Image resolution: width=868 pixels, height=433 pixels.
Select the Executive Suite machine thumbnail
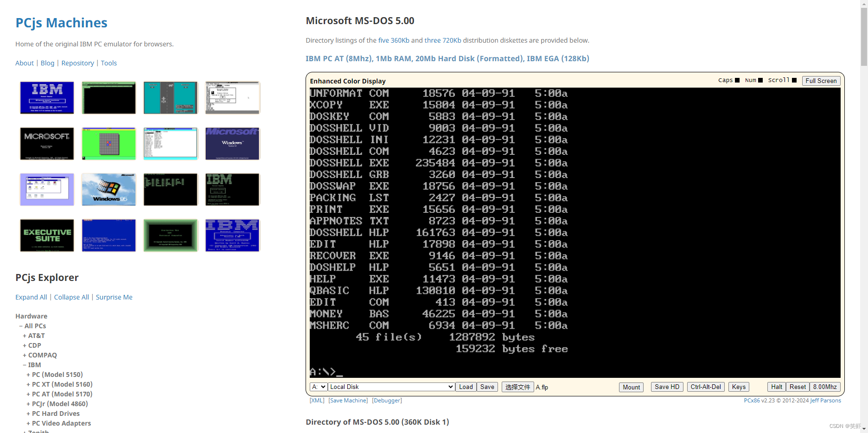click(x=46, y=236)
